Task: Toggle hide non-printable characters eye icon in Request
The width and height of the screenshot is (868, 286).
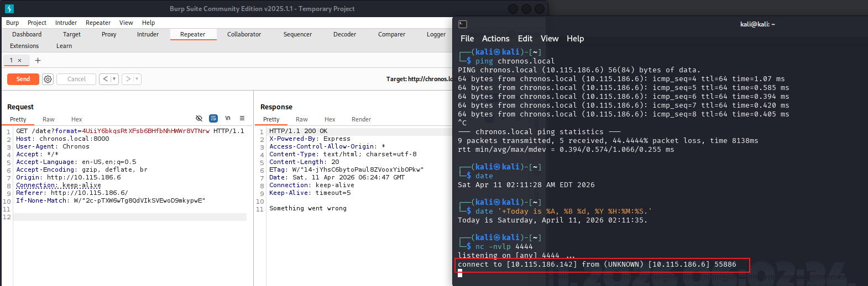Action: (x=199, y=118)
